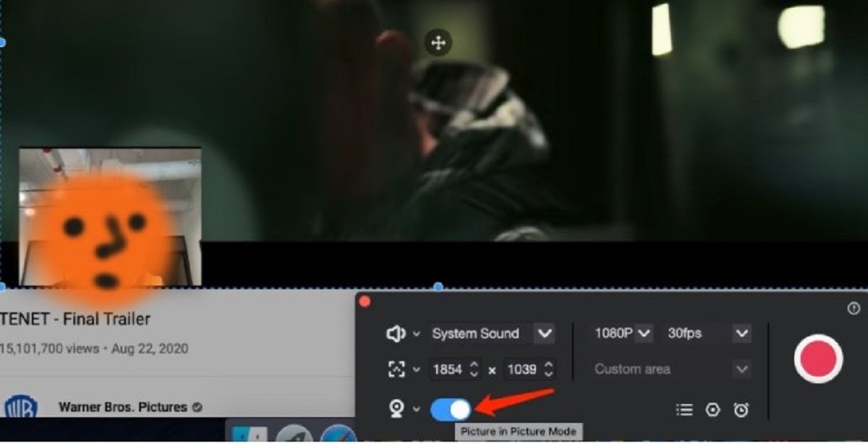Screen dimensions: 868x444
Task: Click the 15,101,700 views text
Action: pos(49,349)
